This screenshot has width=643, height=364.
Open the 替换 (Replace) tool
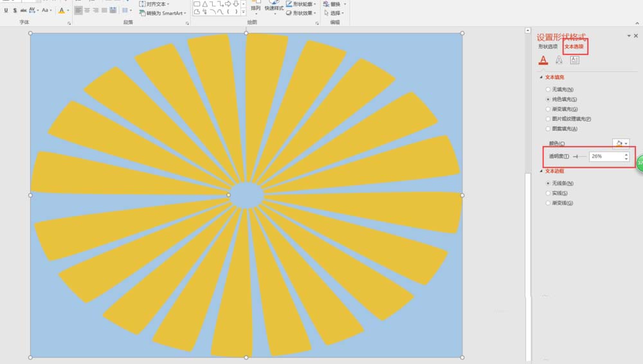click(x=334, y=4)
